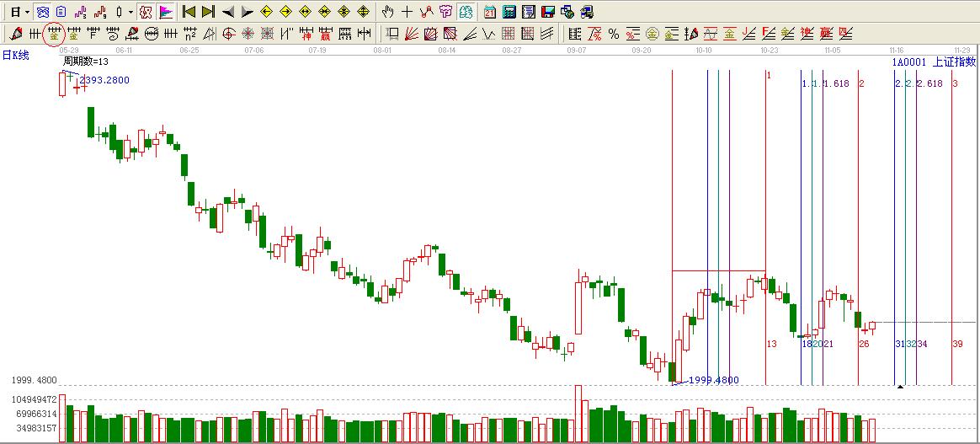The image size is (980, 444).
Task: Expand the candlestick chart type dropdown arrow
Action: (x=130, y=12)
